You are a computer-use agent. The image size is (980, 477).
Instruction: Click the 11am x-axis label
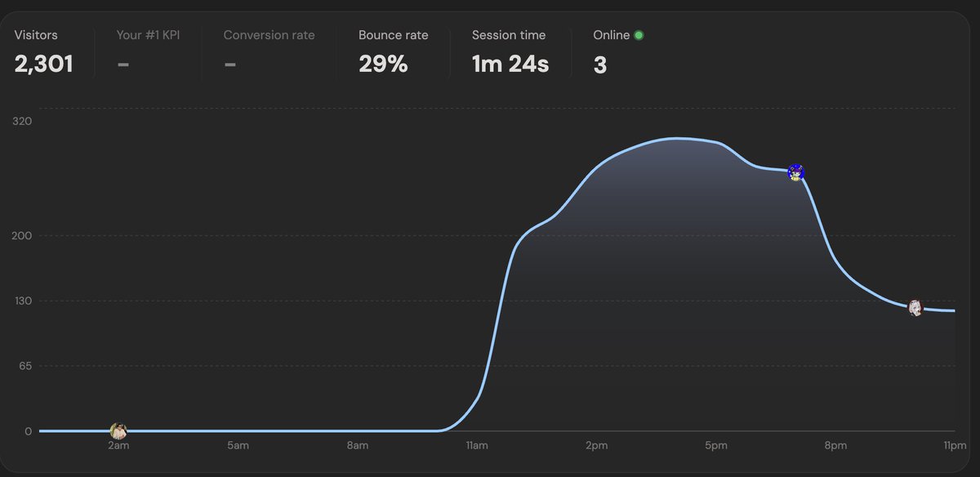point(477,446)
